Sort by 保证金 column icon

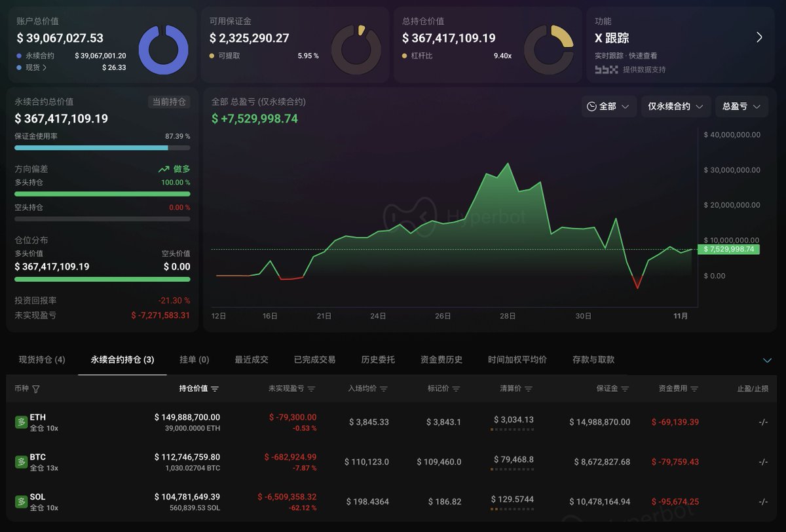click(x=625, y=389)
